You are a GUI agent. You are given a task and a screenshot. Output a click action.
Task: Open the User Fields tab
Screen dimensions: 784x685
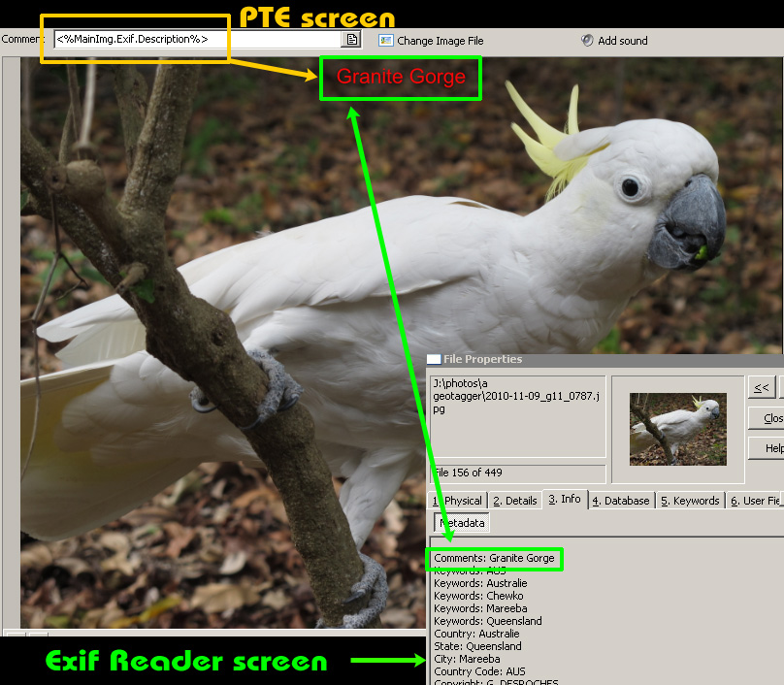click(x=755, y=501)
